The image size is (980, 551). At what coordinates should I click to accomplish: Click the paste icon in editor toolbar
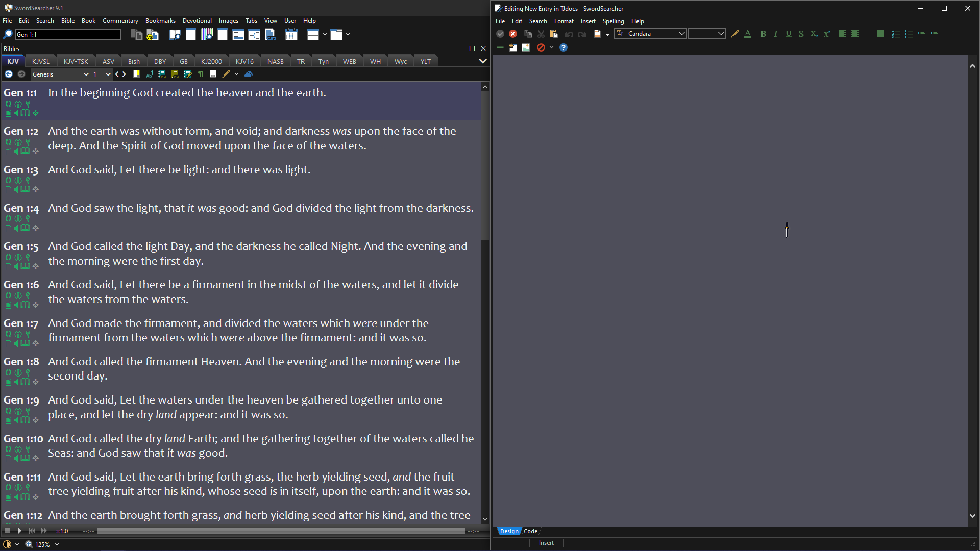coord(553,34)
